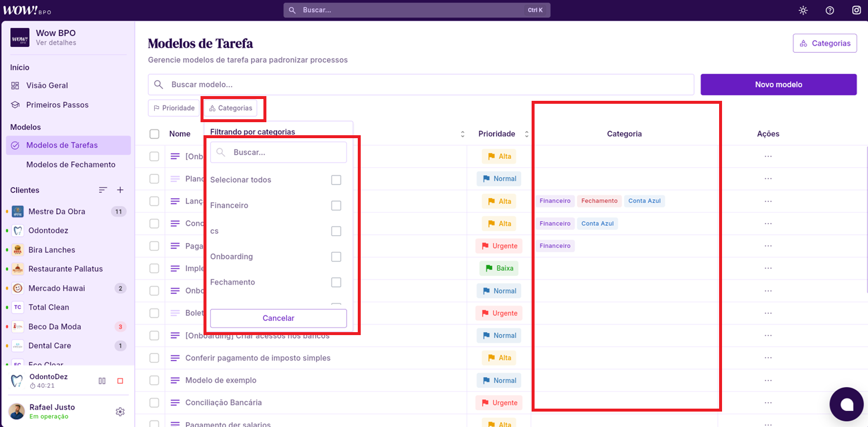Click the Novo modelo button

(x=778, y=84)
